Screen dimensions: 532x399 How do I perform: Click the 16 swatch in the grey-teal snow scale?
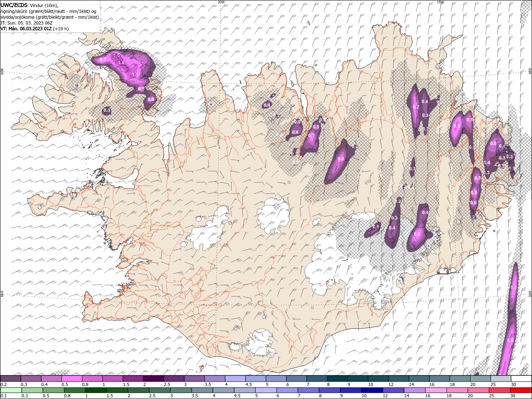tap(439, 379)
